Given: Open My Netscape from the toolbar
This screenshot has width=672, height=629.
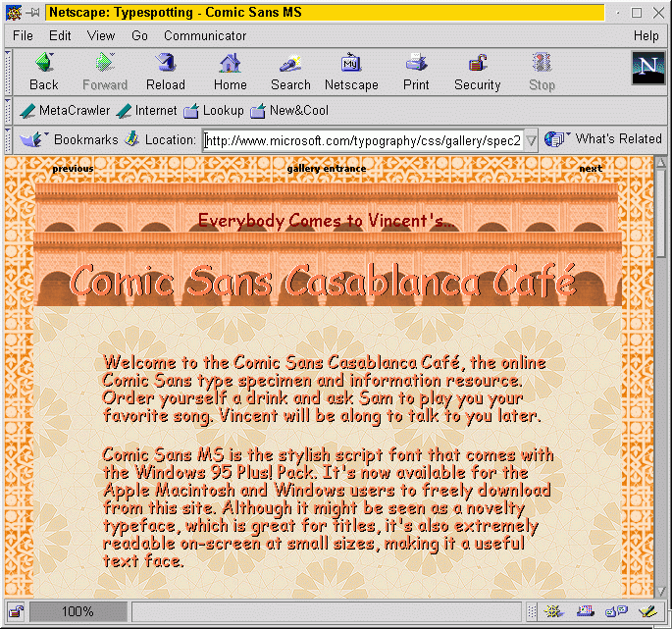Looking at the screenshot, I should (351, 72).
